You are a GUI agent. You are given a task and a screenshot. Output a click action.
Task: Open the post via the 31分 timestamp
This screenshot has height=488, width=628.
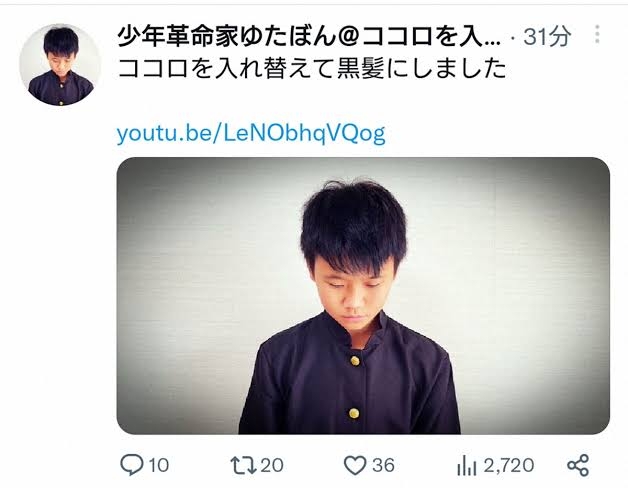coord(547,37)
